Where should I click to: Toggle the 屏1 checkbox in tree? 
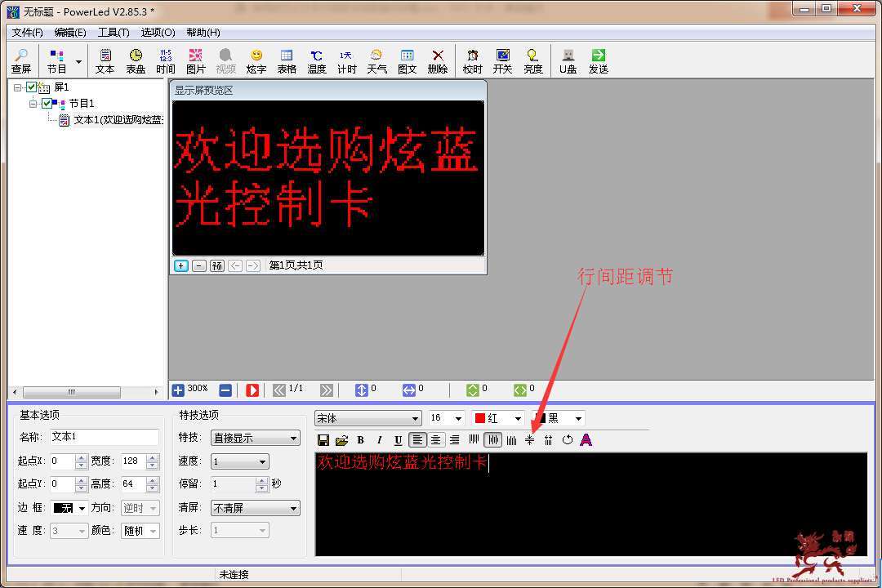click(x=32, y=87)
